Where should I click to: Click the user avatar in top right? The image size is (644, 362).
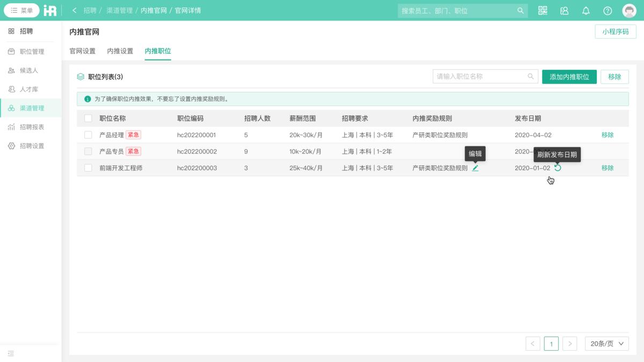tap(629, 10)
